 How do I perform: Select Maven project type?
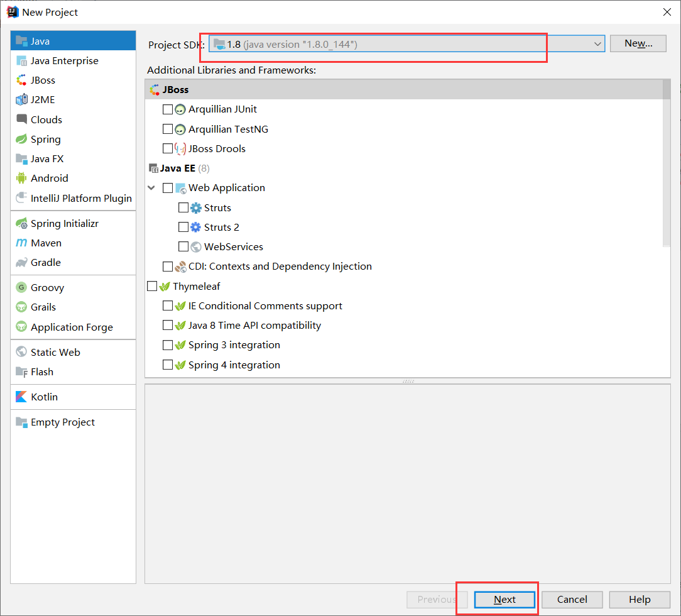pos(73,243)
